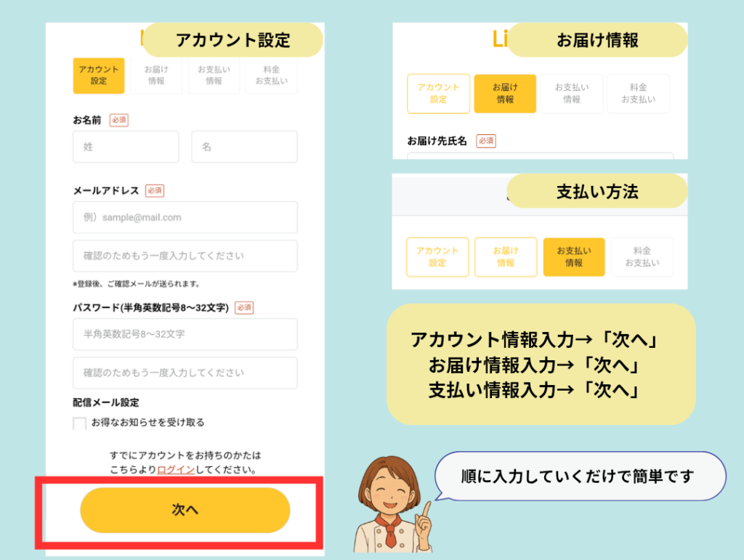744x560 pixels.
Task: Open the ログイン link for existing accounts
Action: [177, 470]
